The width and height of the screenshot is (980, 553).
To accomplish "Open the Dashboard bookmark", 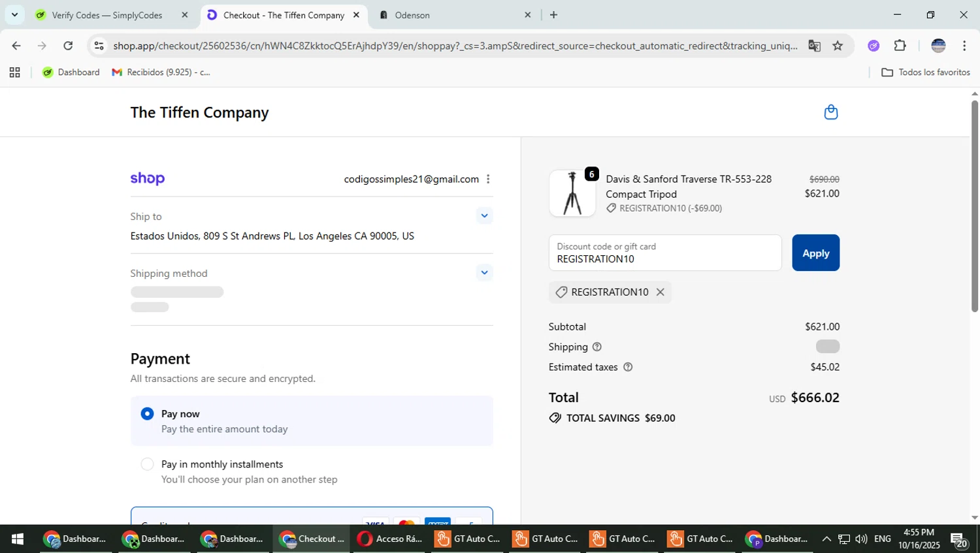I will pyautogui.click(x=71, y=72).
